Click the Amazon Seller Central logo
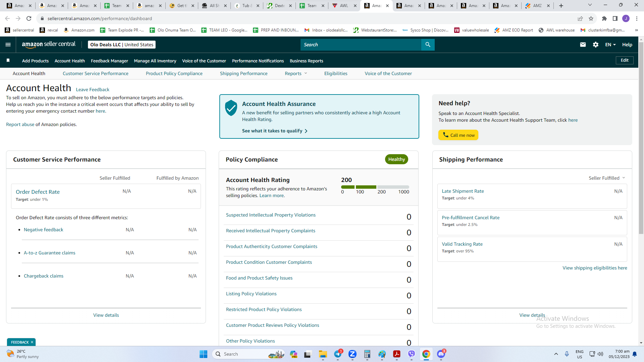The height and width of the screenshot is (362, 644). click(x=49, y=45)
